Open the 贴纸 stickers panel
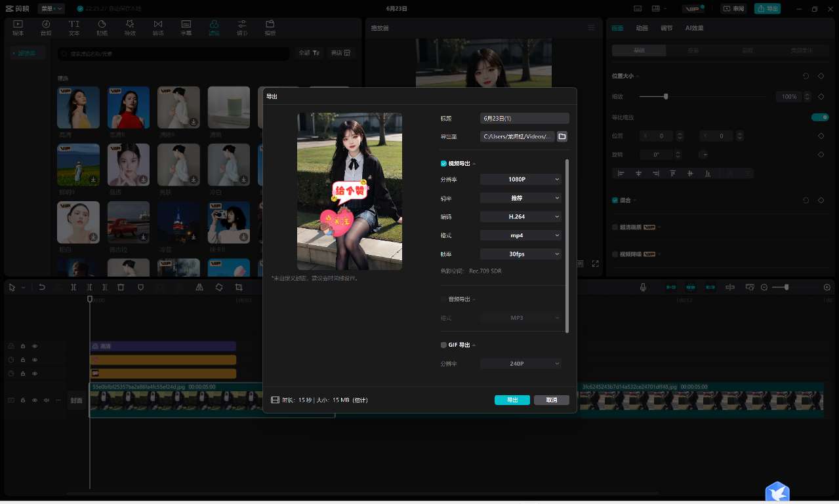 coord(102,28)
